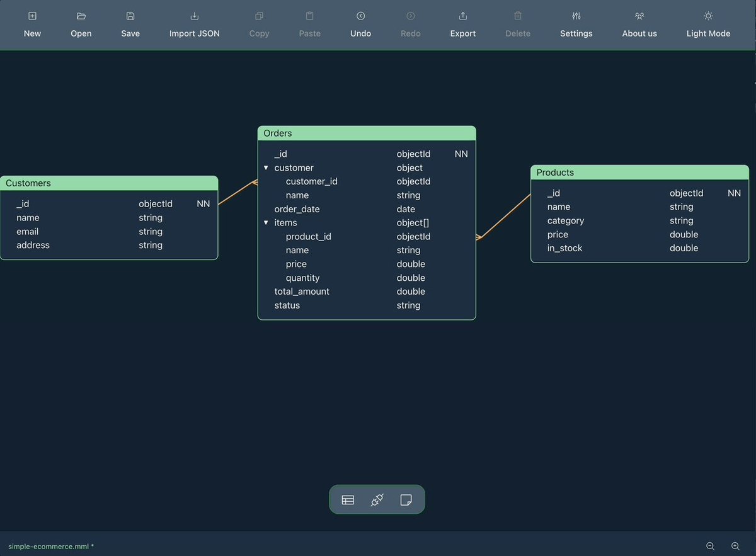Select the Orders collection header
This screenshot has height=556, width=756.
click(367, 133)
